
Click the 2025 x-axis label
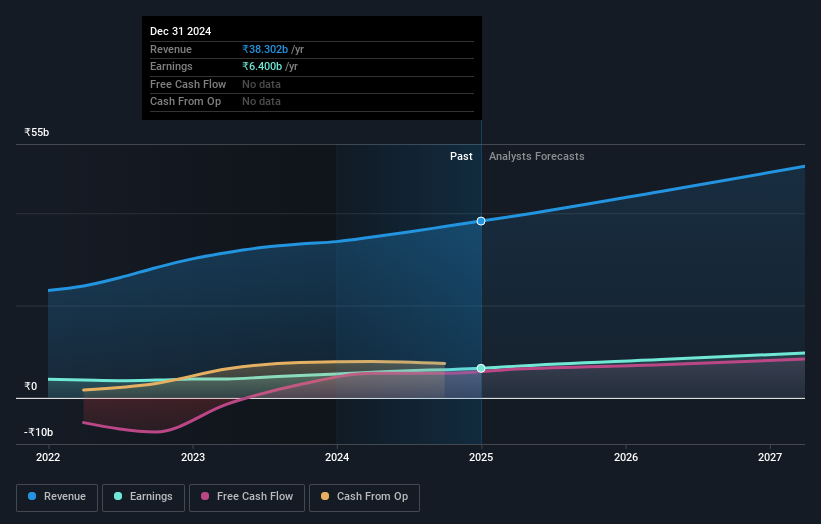(481, 457)
